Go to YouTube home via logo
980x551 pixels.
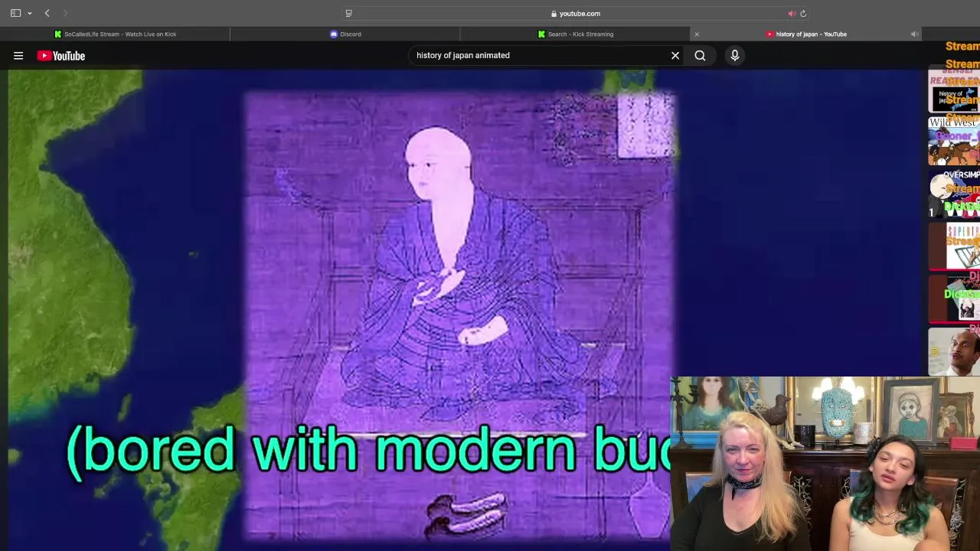60,55
